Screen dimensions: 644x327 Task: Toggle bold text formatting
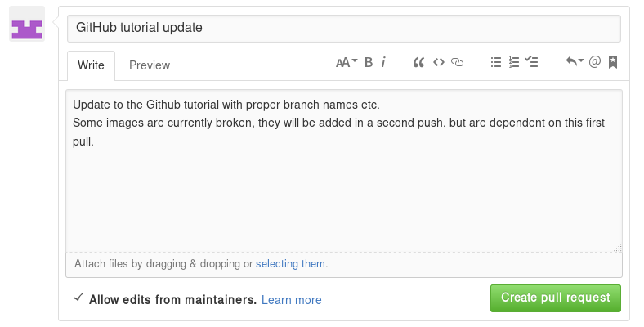click(x=369, y=62)
